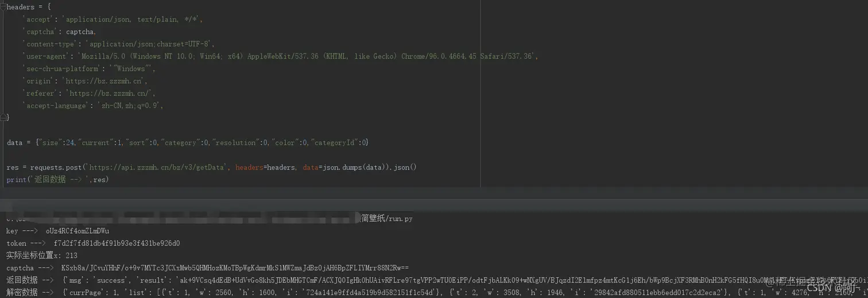Click the 'user-agent' Mozilla/5.0 string line
This screenshot has width=868, height=298.
click(x=281, y=56)
